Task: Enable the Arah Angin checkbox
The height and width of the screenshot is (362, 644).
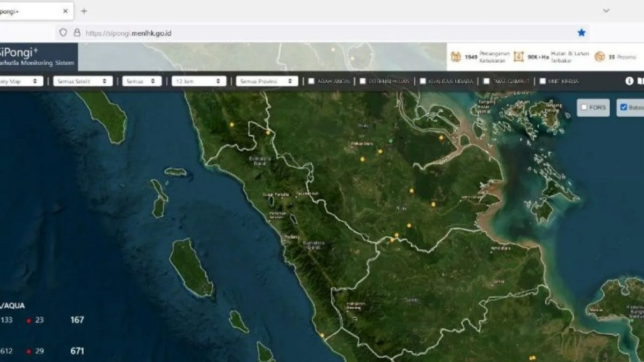Action: coord(311,81)
